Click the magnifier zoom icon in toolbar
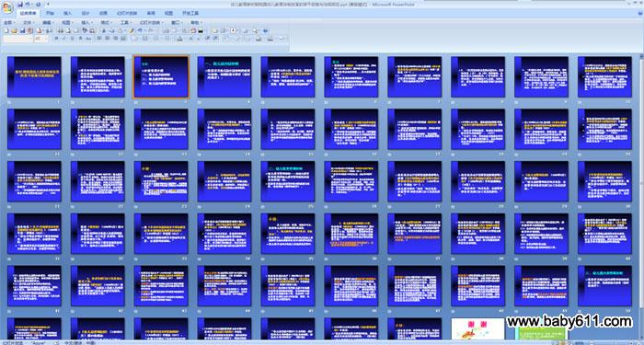 pos(255,30)
